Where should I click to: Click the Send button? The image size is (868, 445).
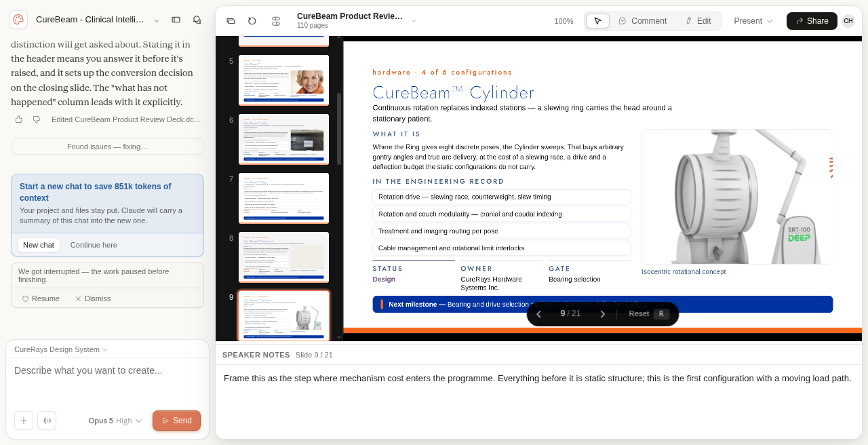(176, 421)
